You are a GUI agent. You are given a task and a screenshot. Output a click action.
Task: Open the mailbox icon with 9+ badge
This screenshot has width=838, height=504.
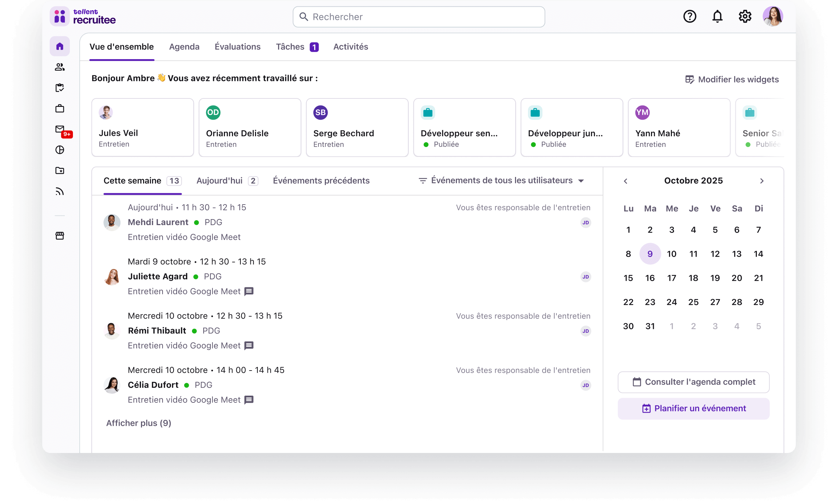point(60,130)
